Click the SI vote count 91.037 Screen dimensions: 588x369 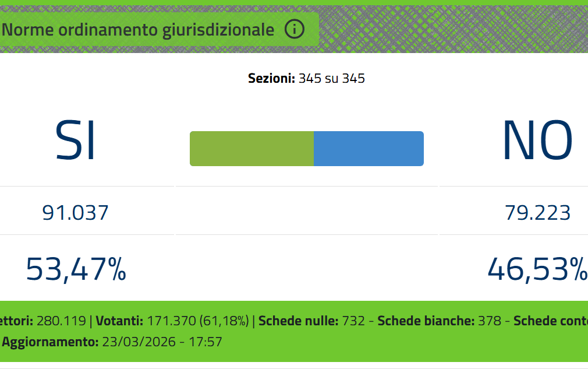tap(76, 213)
